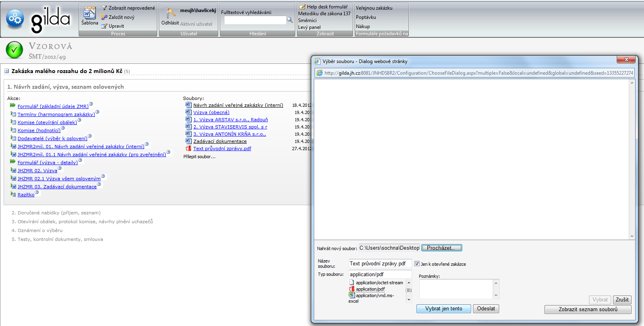This screenshot has height=326, width=644.
Task: Open Poptávku form
Action: coord(366,17)
